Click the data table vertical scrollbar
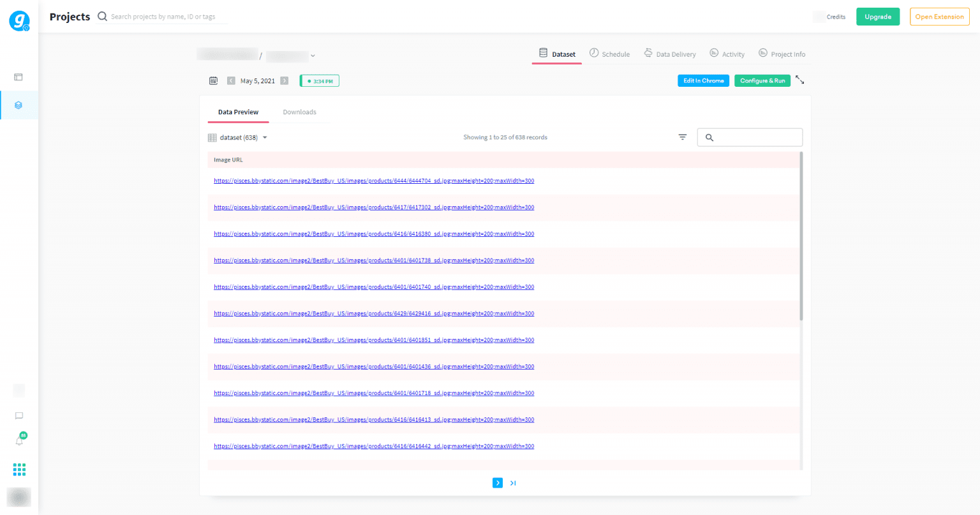Image resolution: width=980 pixels, height=515 pixels. (801, 236)
